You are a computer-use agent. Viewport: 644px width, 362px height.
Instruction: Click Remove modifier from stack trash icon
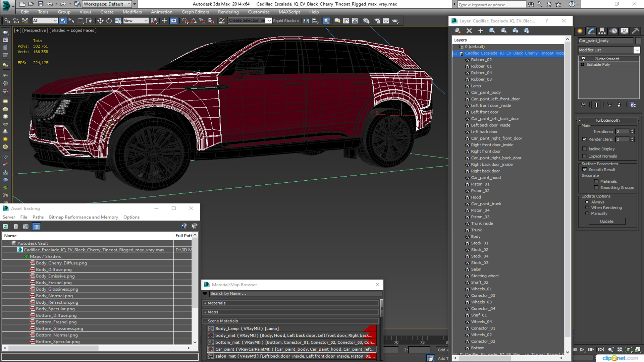click(619, 105)
